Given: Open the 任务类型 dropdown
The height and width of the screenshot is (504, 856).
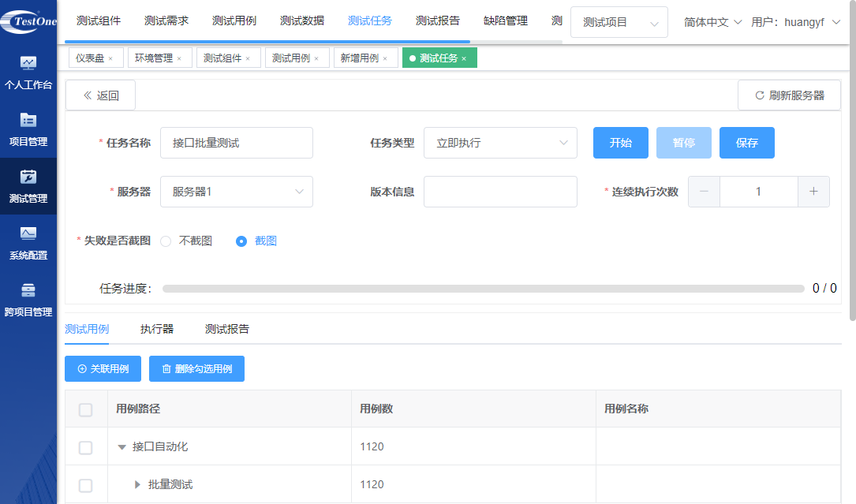Looking at the screenshot, I should 500,143.
